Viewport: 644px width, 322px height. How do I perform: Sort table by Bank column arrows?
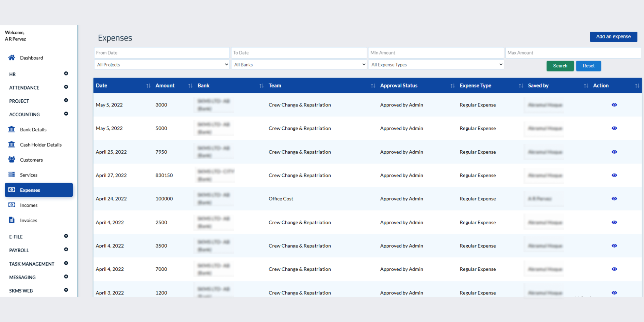coord(261,86)
